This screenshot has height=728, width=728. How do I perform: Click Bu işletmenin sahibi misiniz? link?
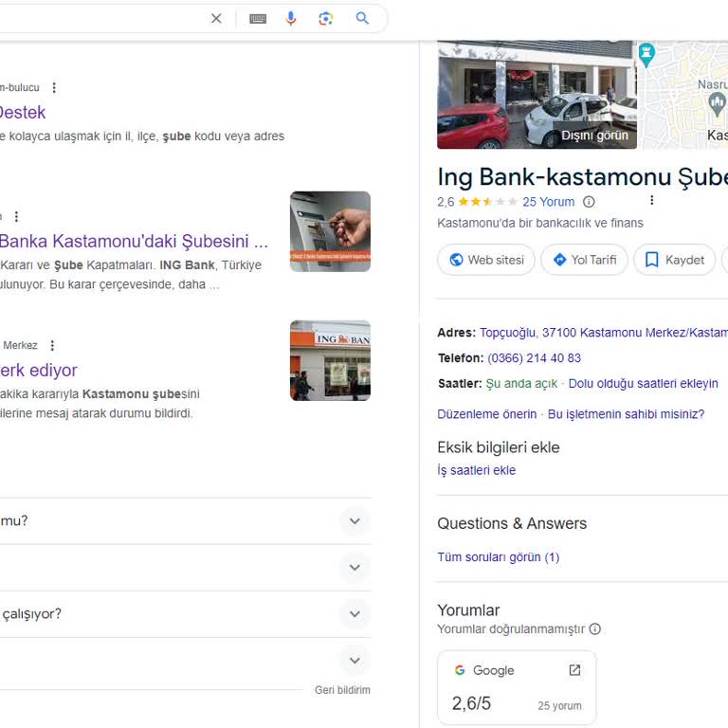pyautogui.click(x=626, y=413)
